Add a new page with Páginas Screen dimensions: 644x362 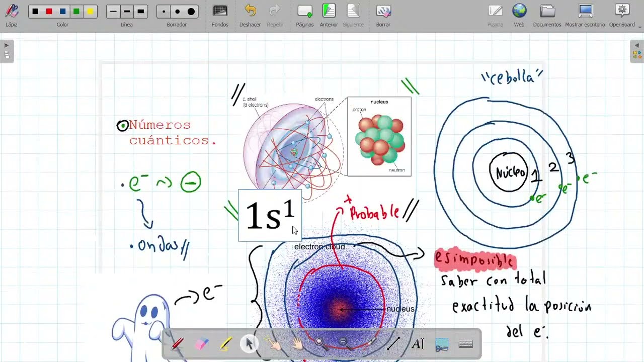pyautogui.click(x=305, y=15)
